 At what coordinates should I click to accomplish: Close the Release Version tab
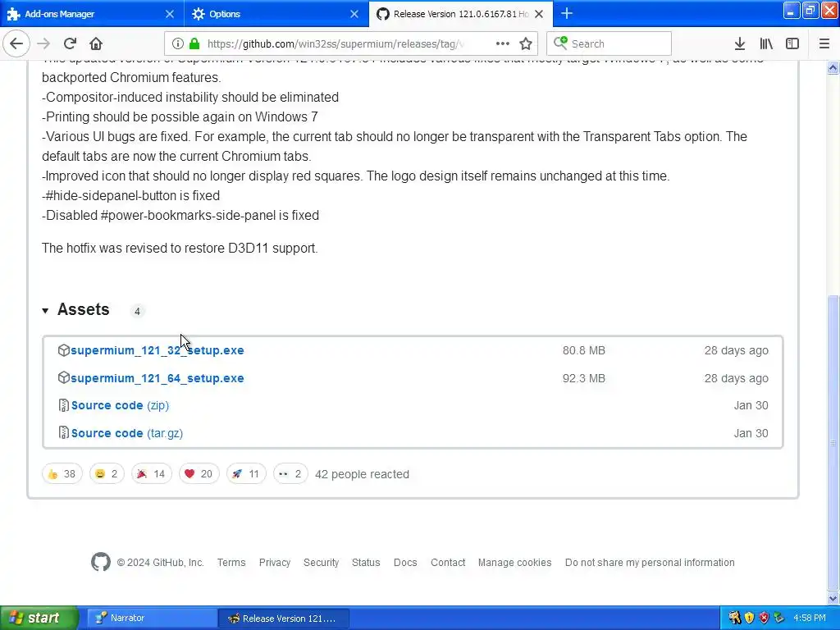point(539,14)
